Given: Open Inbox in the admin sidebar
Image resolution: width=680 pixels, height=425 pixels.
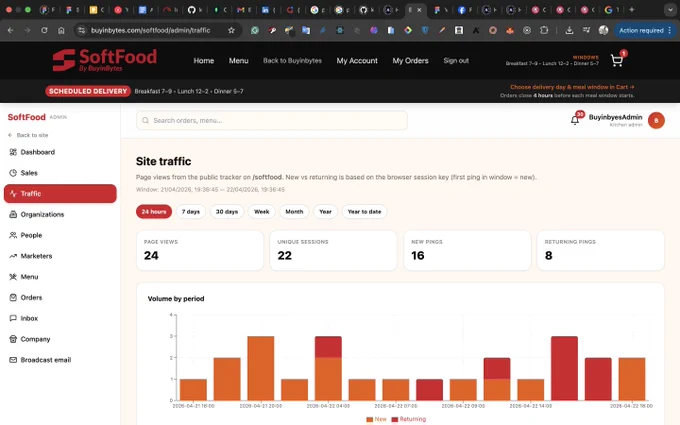Looking at the screenshot, I should coord(60,319).
